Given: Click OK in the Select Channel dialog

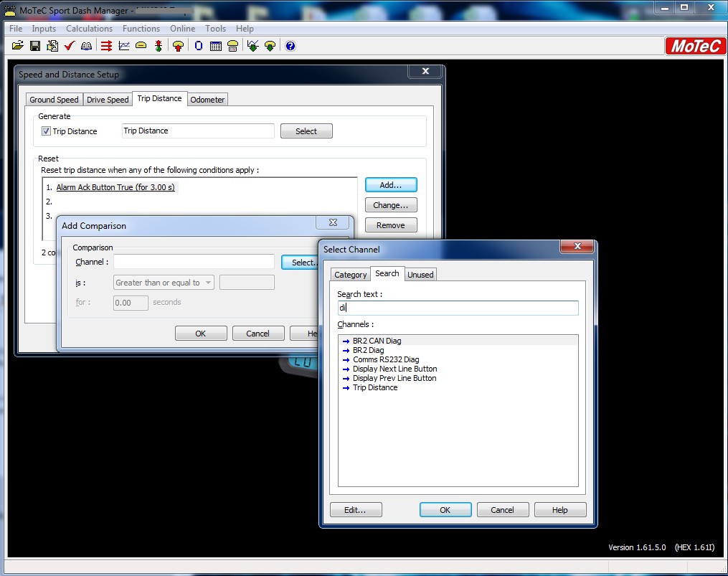Looking at the screenshot, I should click(445, 510).
